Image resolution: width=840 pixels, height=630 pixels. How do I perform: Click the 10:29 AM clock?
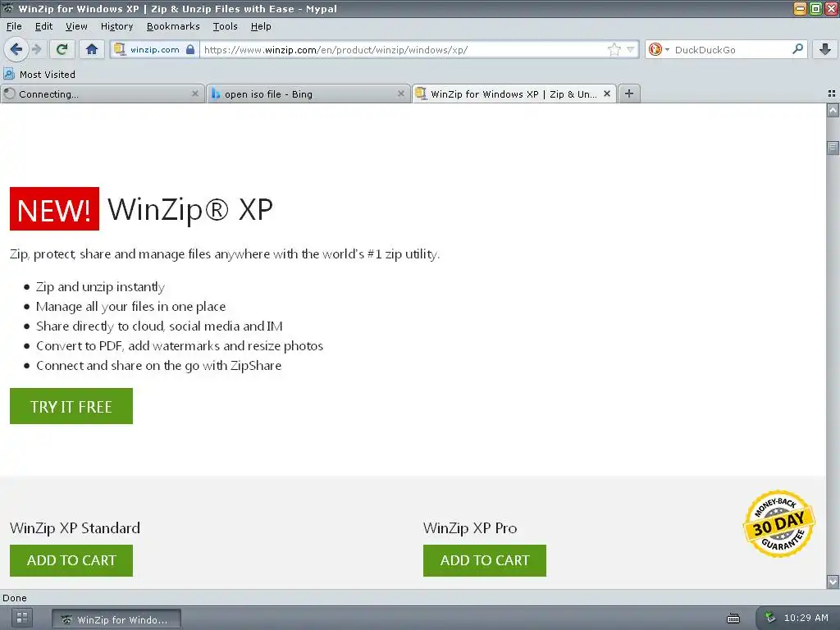coord(806,618)
